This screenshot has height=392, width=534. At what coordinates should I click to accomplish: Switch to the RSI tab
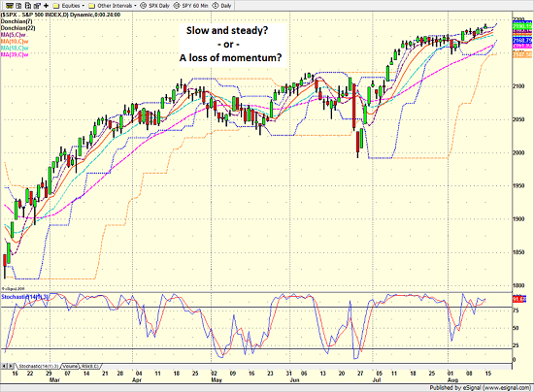pyautogui.click(x=89, y=366)
